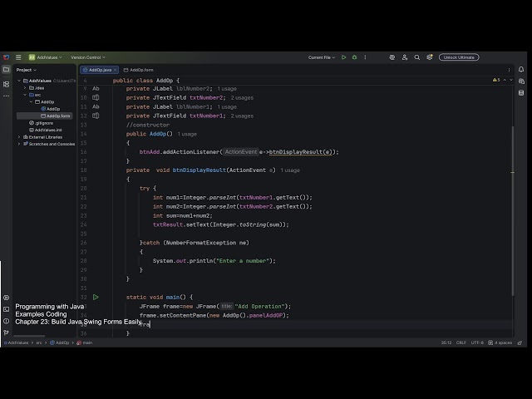Open the Version Control dropdown

pyautogui.click(x=88, y=57)
